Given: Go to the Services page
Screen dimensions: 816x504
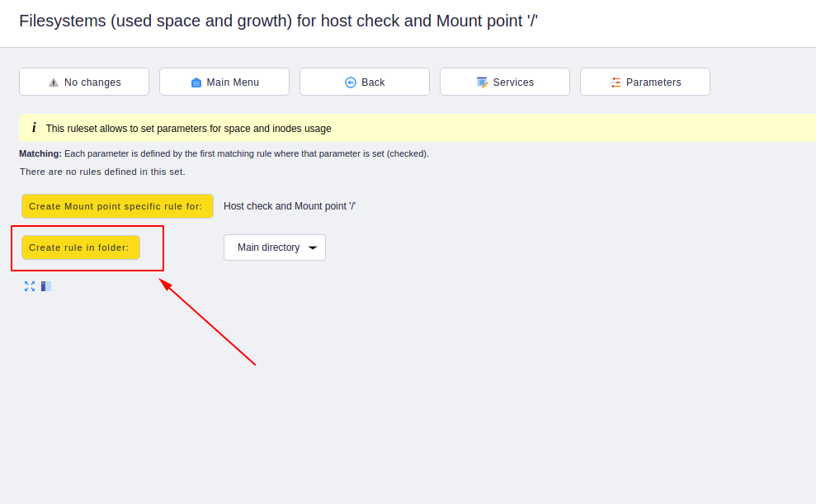Looking at the screenshot, I should point(505,82).
